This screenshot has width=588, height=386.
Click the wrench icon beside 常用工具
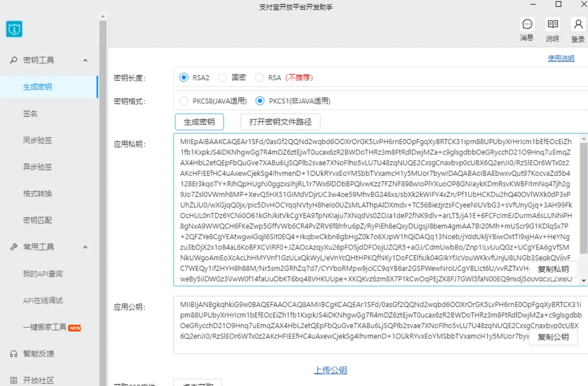tap(14, 247)
